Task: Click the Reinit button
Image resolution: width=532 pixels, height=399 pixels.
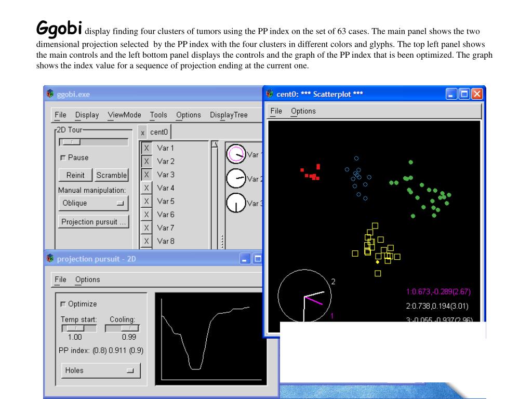Action: click(75, 175)
